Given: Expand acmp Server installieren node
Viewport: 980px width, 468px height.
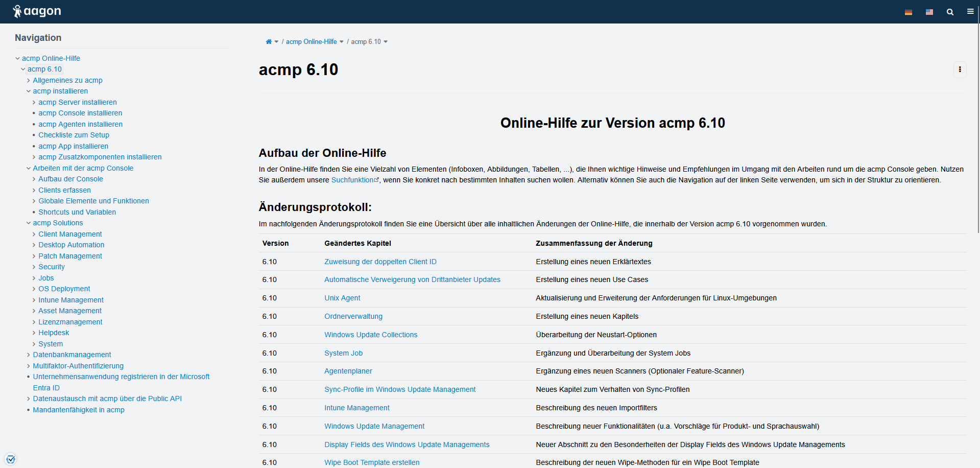Looking at the screenshot, I should 34,103.
